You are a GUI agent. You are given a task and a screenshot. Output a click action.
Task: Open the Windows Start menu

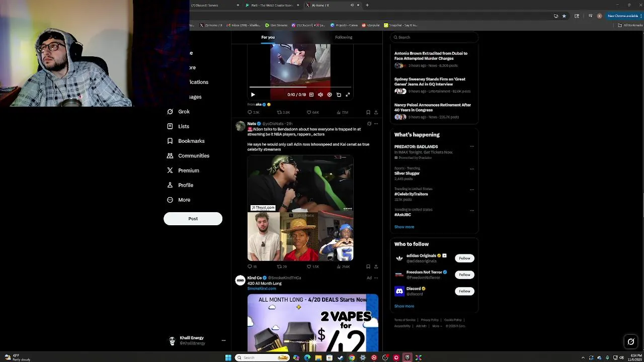(x=228, y=357)
